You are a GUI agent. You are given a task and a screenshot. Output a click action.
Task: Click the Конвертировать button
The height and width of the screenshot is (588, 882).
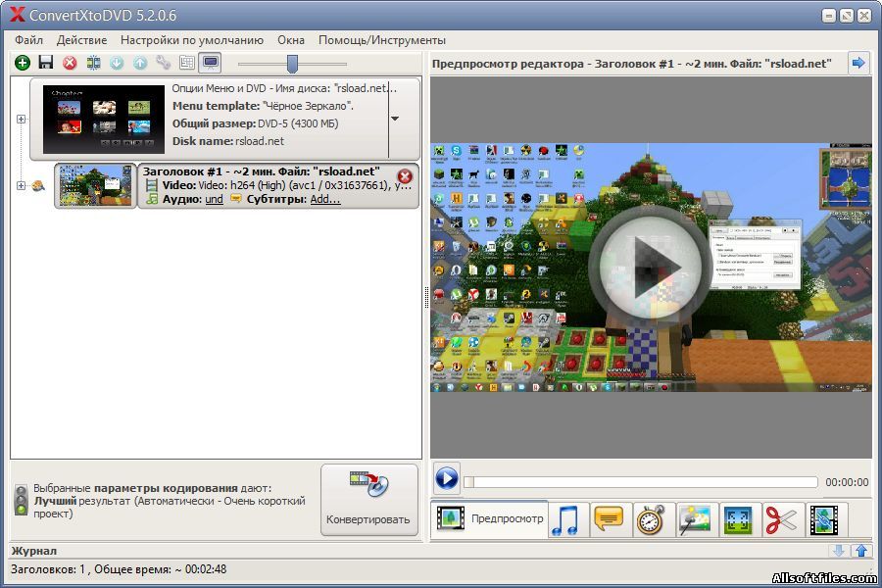369,500
